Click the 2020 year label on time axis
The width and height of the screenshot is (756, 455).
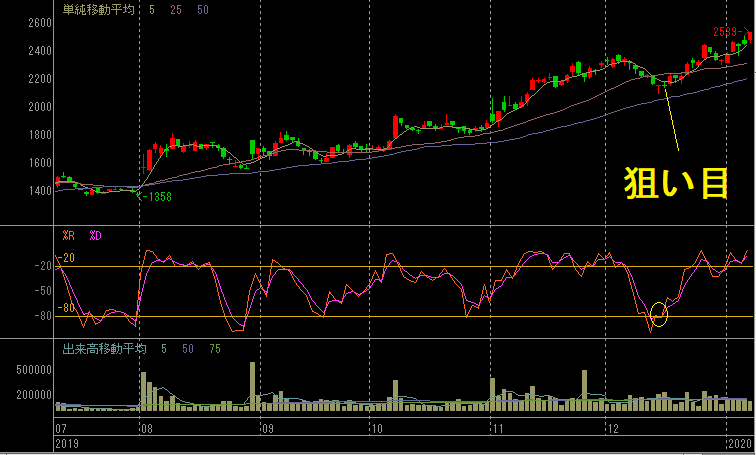tap(739, 441)
